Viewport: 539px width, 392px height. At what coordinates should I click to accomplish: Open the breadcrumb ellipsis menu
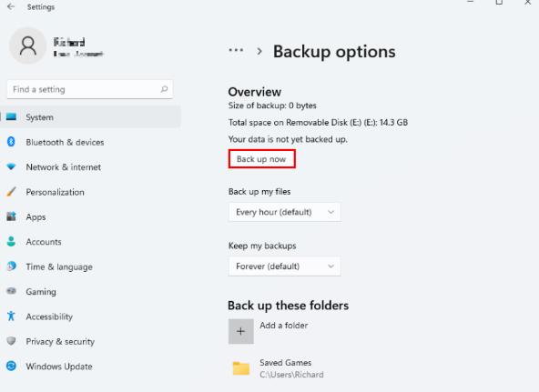tap(236, 50)
